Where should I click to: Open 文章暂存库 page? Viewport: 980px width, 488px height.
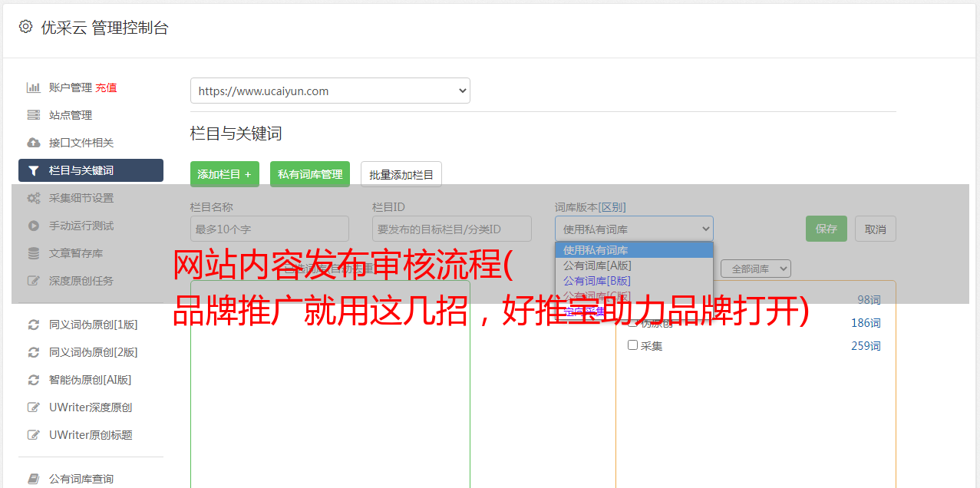click(x=76, y=253)
